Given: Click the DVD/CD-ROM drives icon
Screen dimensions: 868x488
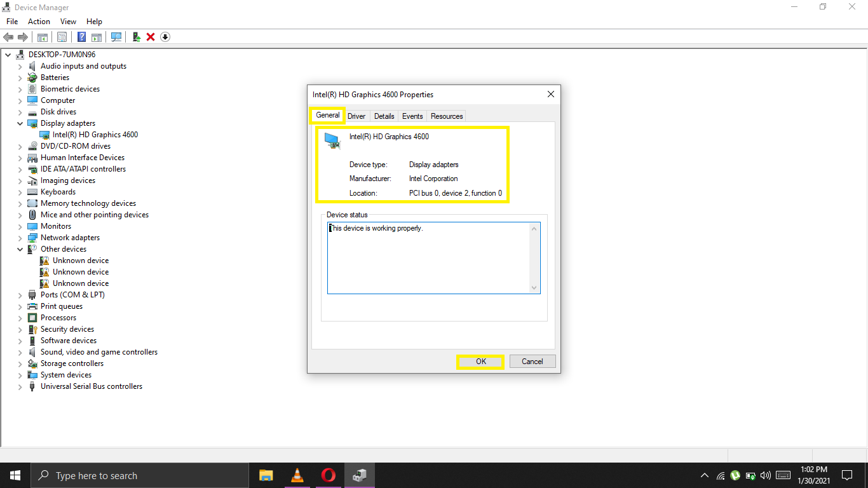Looking at the screenshot, I should pyautogui.click(x=32, y=146).
